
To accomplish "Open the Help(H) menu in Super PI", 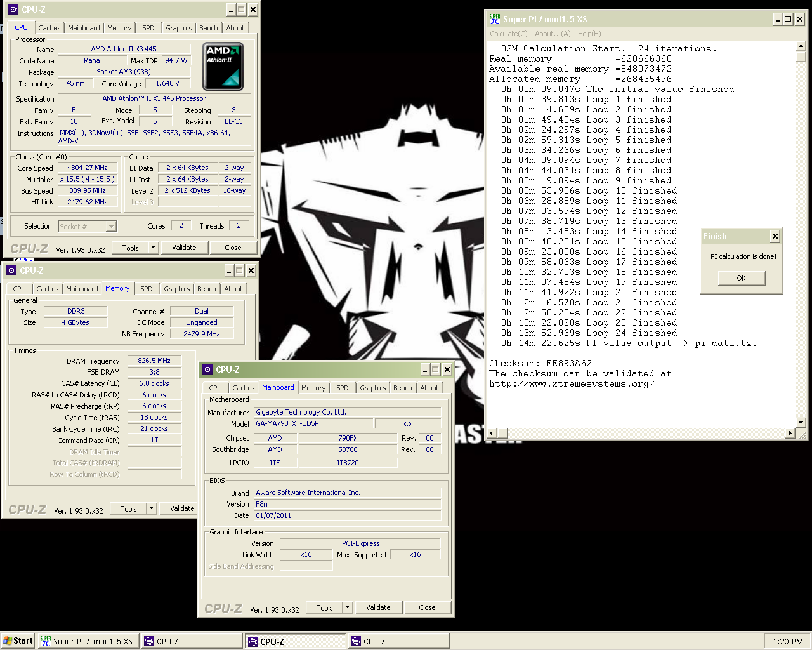I will 589,34.
